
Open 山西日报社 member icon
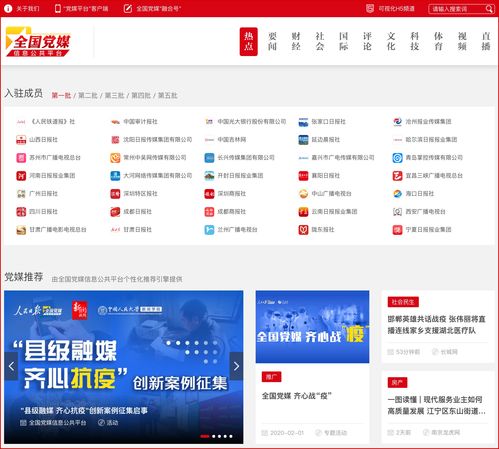(21, 140)
